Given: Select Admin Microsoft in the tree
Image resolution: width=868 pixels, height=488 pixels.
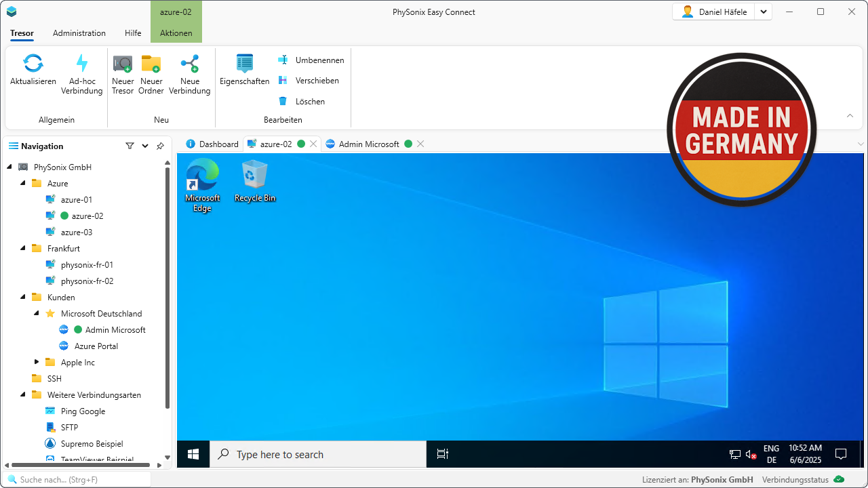Looking at the screenshot, I should coord(115,330).
